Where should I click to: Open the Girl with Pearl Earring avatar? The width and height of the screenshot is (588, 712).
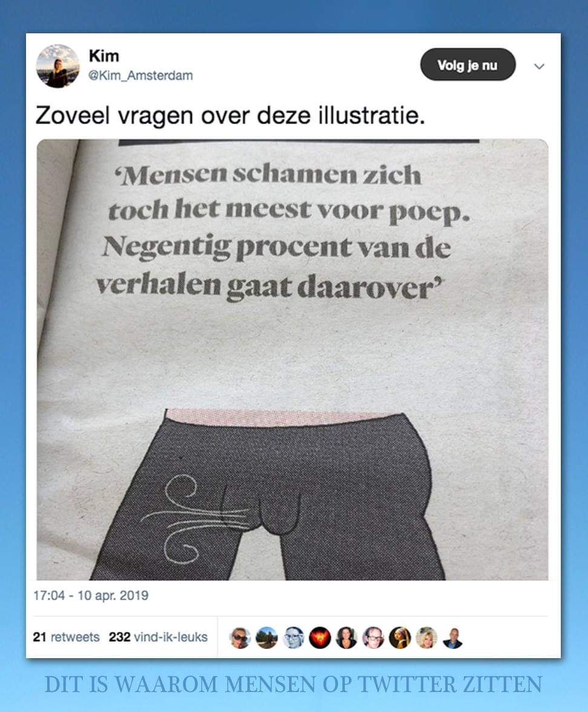pos(400,638)
